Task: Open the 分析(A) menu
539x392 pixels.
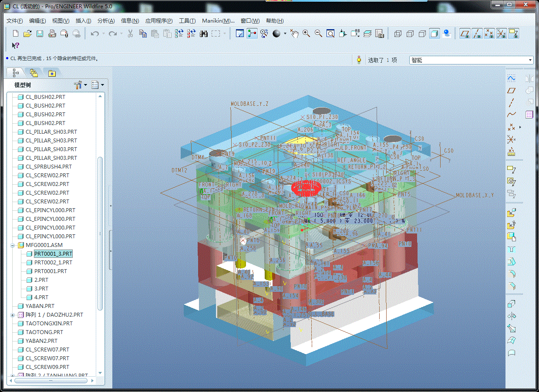Action: [106, 21]
